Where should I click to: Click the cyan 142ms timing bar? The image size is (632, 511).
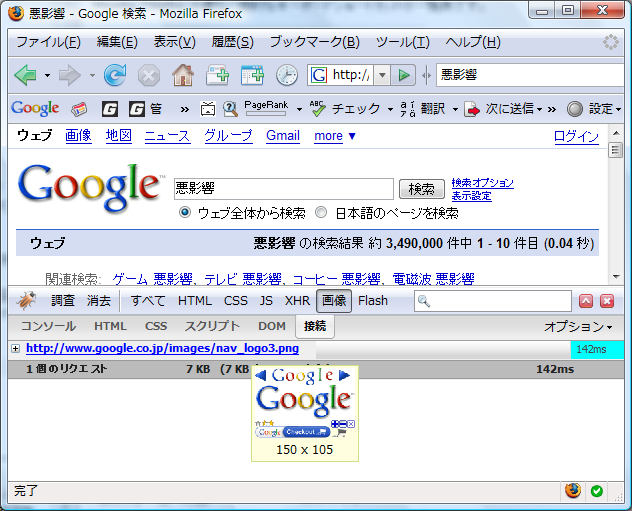(597, 349)
